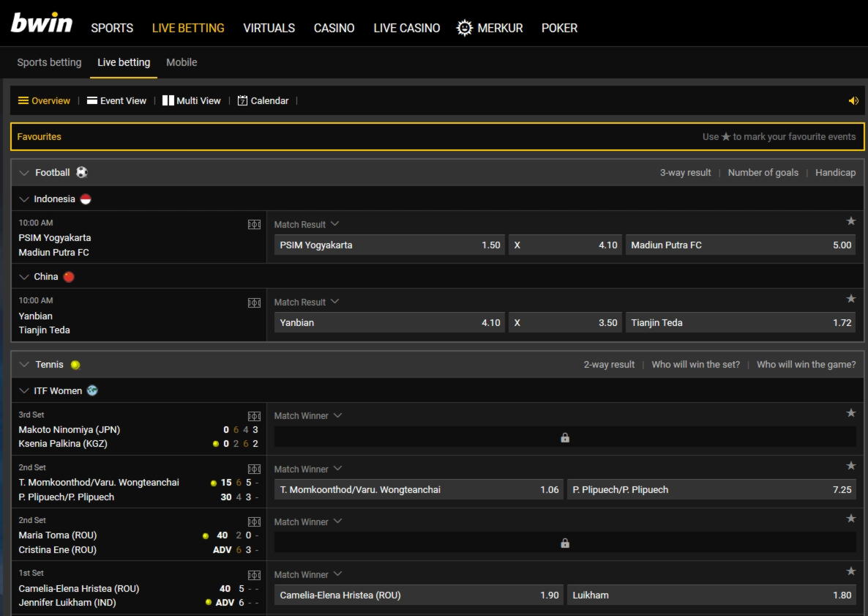This screenshot has width=868, height=616.
Task: Click the Overview list icon
Action: (23, 101)
